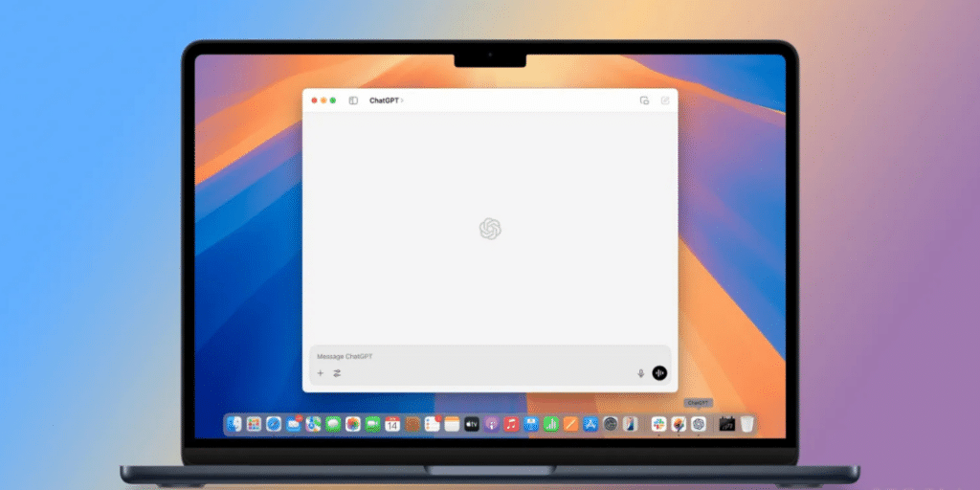Open Finder from the Dock

[x=234, y=424]
